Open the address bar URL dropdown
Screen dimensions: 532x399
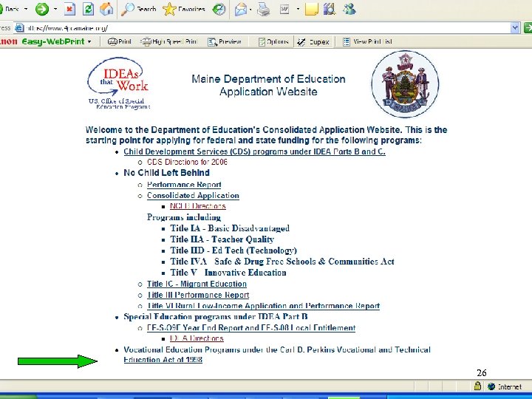click(x=515, y=28)
